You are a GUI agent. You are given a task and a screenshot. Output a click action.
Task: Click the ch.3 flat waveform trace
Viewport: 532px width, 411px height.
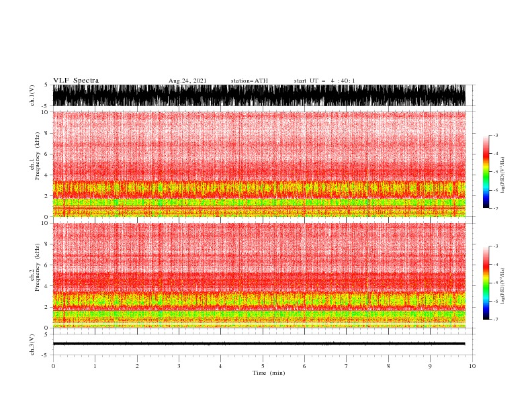[x=259, y=344]
